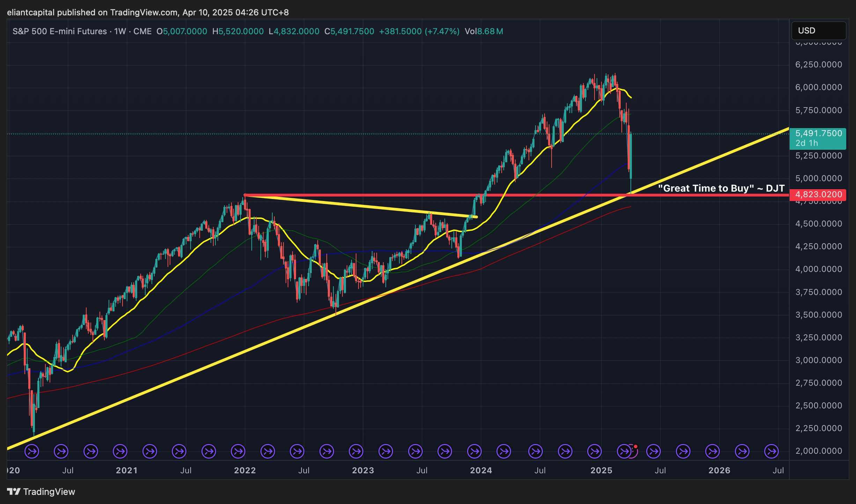This screenshot has width=856, height=504.
Task: Click the 2026 label on the time axis
Action: pos(719,470)
